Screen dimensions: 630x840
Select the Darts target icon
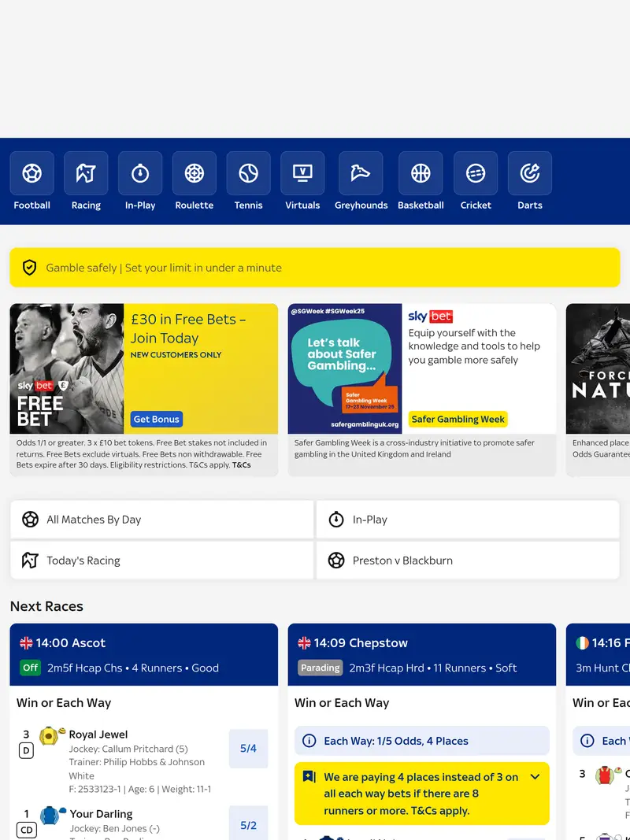[529, 173]
